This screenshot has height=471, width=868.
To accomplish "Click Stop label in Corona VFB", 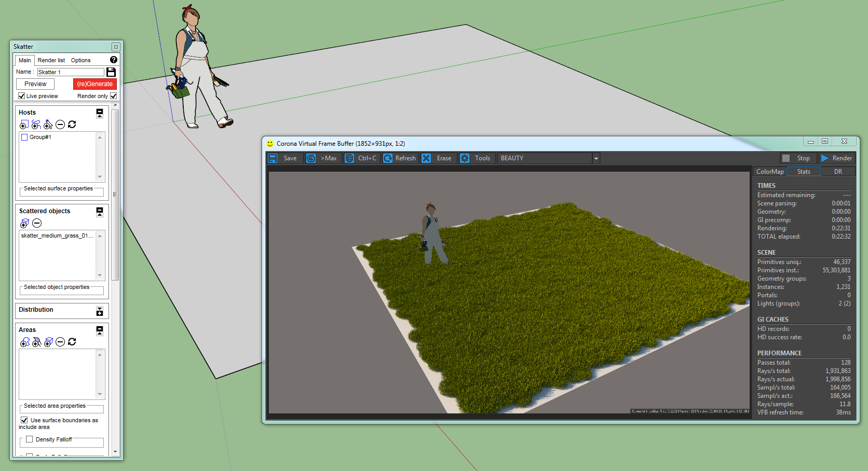I will 803,158.
